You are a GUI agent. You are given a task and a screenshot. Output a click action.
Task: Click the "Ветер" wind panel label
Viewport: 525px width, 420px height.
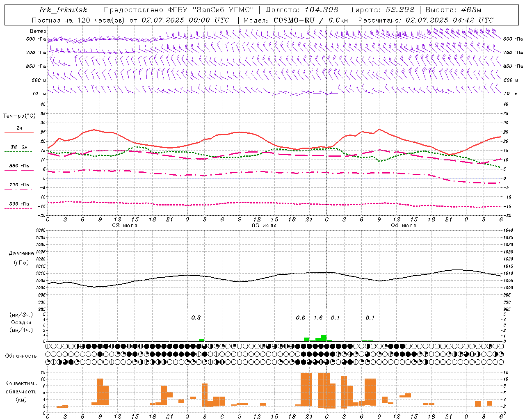point(38,31)
